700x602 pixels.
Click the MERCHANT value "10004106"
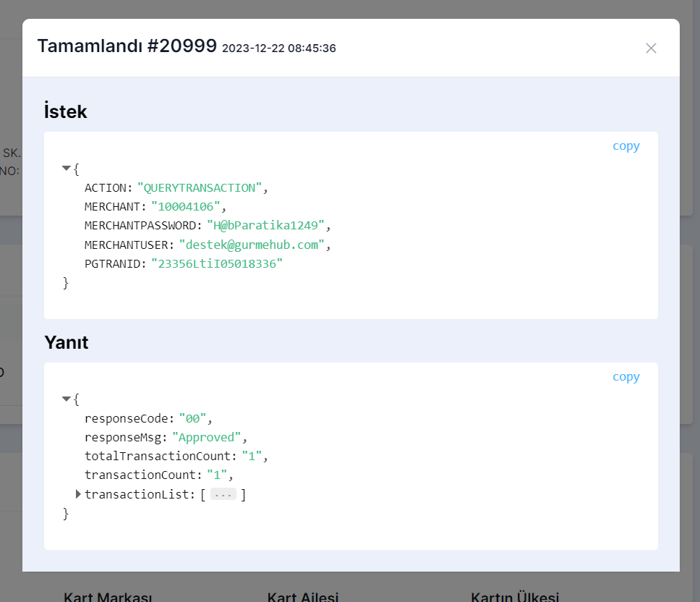pos(185,207)
